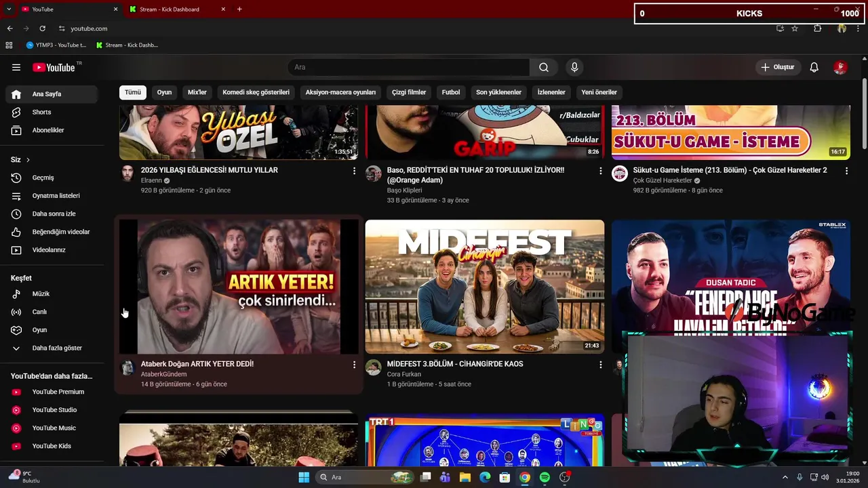This screenshot has width=868, height=488.
Task: Open Cora Furkan channel link
Action: [x=404, y=374]
